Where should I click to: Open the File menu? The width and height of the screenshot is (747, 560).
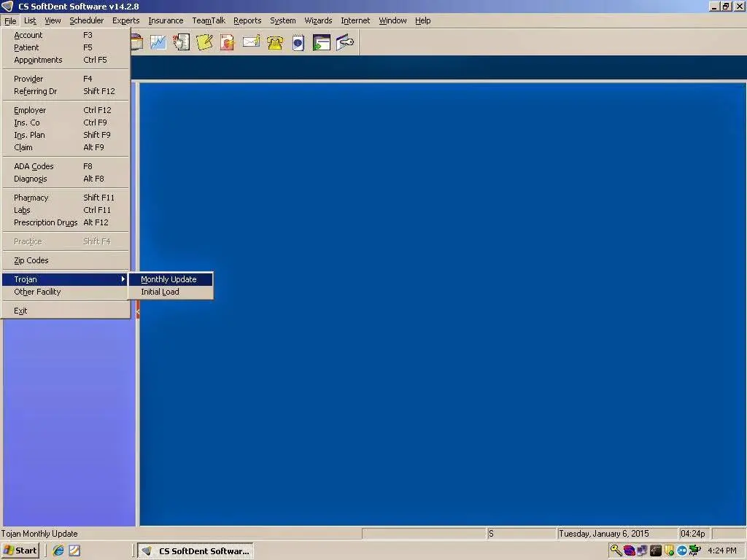click(x=10, y=20)
